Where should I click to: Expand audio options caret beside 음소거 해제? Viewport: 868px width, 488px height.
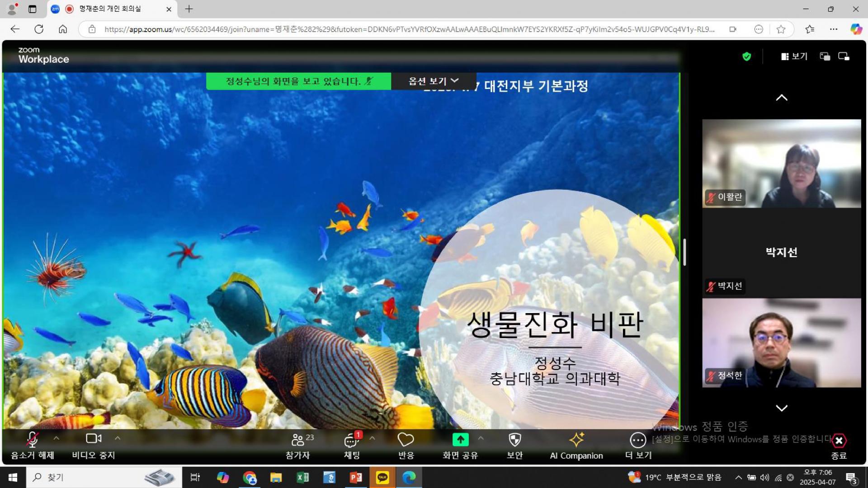pyautogui.click(x=56, y=438)
